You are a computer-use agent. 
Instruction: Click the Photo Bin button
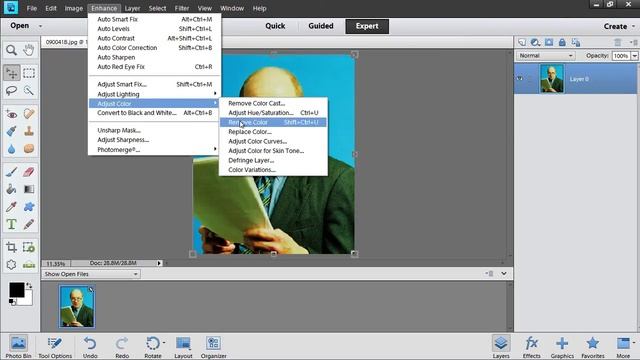coord(18,347)
